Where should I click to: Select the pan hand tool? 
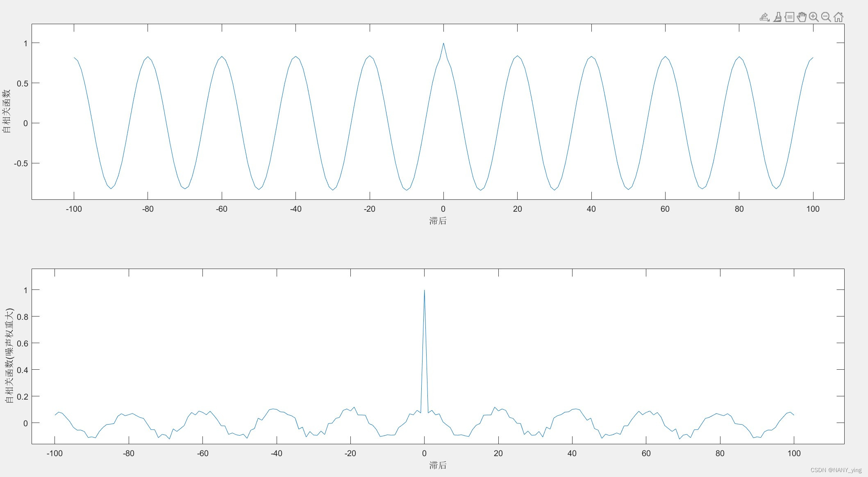pos(802,17)
